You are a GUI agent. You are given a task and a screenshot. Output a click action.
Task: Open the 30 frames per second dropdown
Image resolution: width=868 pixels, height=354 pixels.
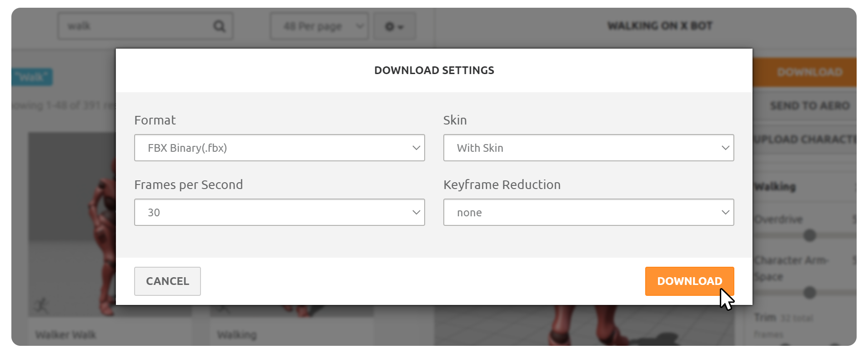[x=280, y=212]
